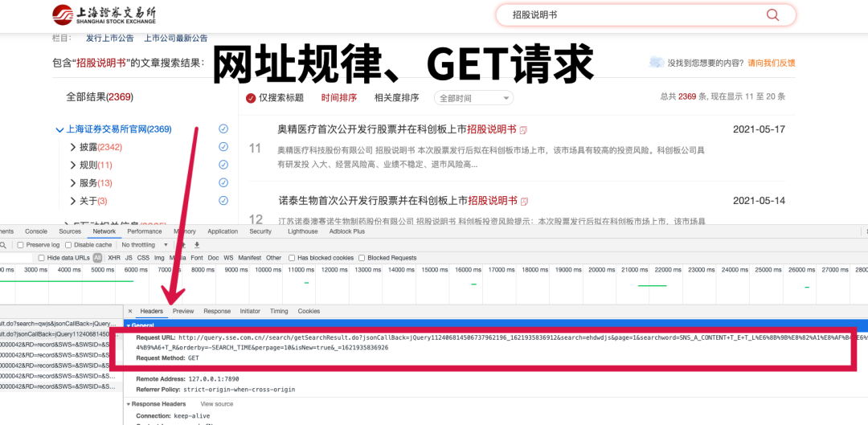Filter requests by Doc type
The image size is (868, 425).
[x=214, y=258]
